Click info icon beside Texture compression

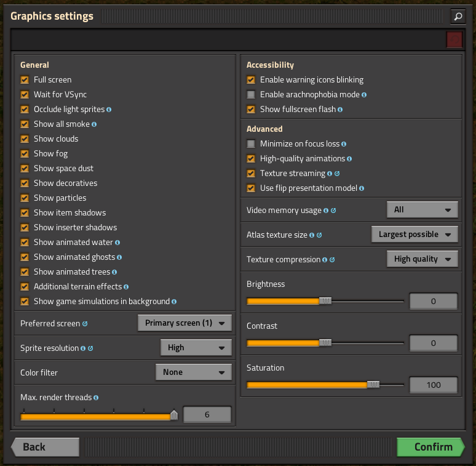[325, 260]
